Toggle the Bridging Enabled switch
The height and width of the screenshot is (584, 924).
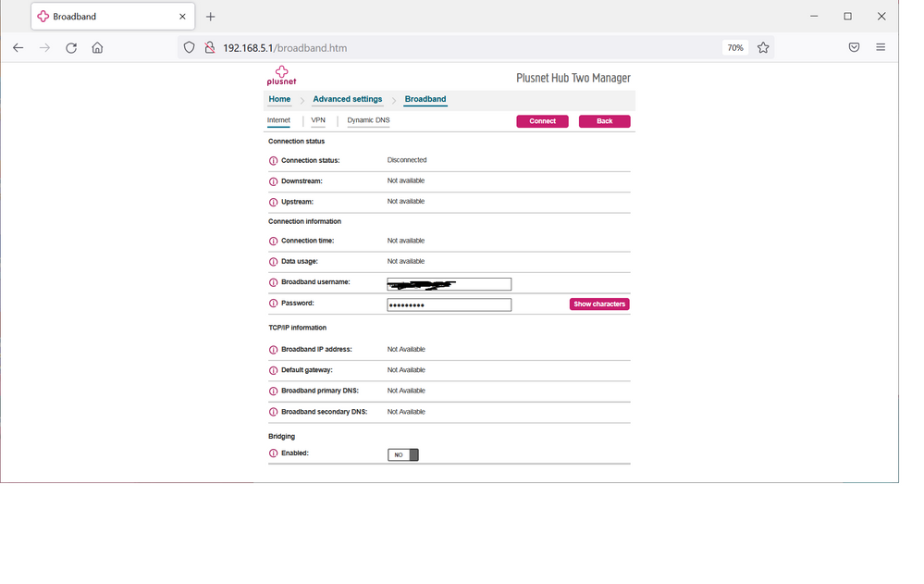(x=403, y=454)
